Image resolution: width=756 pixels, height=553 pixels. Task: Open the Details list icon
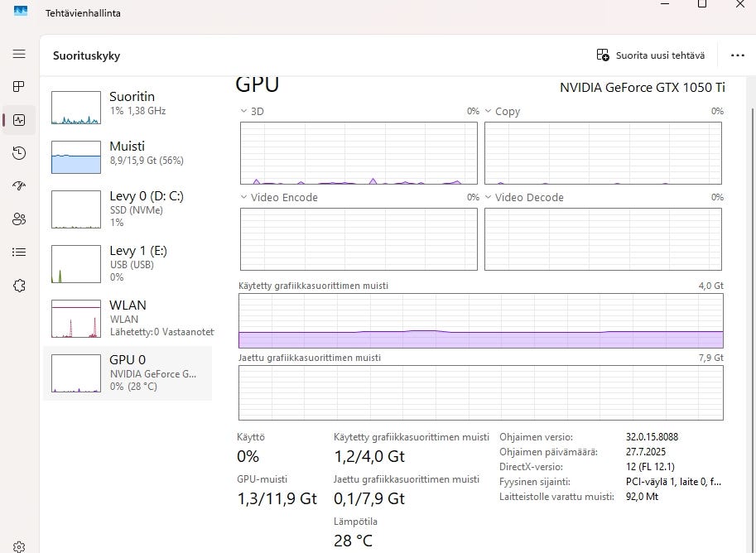[x=19, y=252]
